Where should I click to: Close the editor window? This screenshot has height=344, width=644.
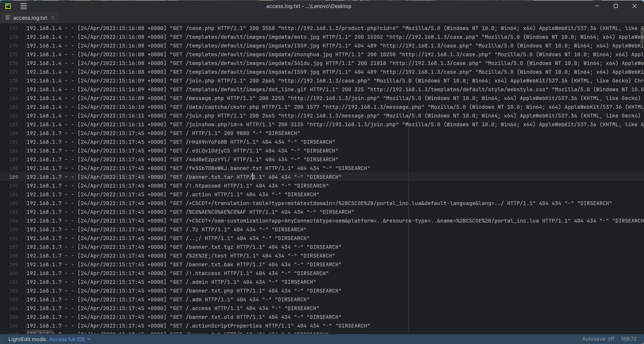(634, 6)
